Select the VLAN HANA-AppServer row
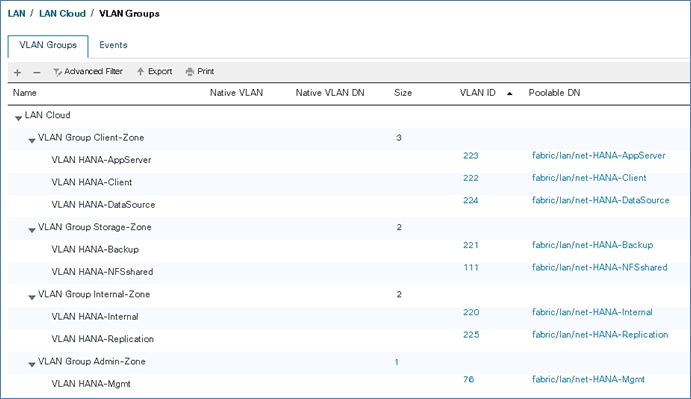The image size is (691, 399). (x=349, y=160)
